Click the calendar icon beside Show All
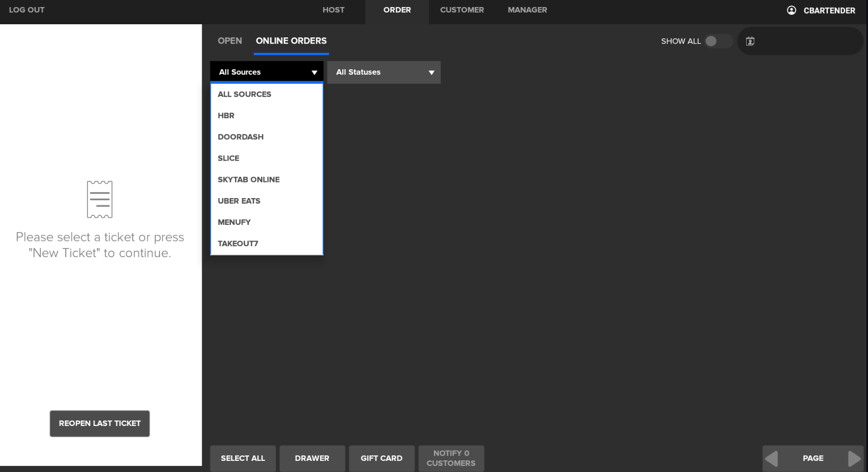Image resolution: width=868 pixels, height=472 pixels. click(750, 41)
